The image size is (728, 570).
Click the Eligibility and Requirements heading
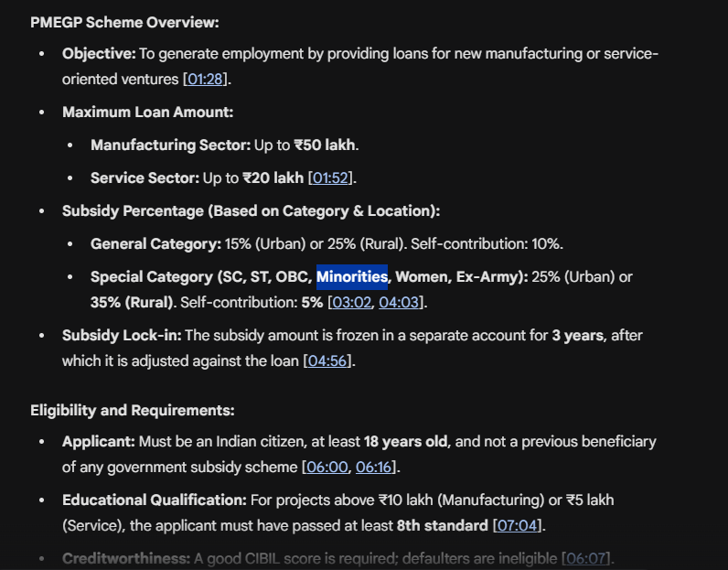tap(132, 410)
